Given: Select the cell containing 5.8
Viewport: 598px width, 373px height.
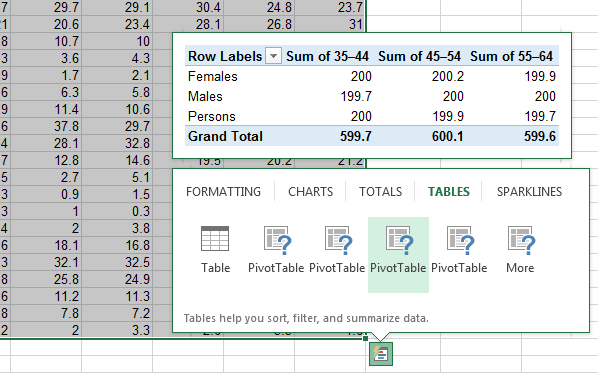Looking at the screenshot, I should click(x=117, y=92).
